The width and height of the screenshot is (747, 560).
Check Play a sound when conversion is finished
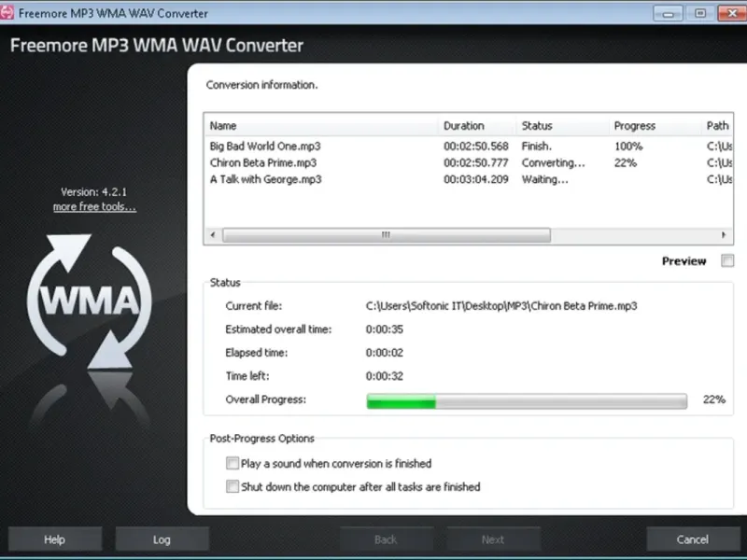point(232,463)
